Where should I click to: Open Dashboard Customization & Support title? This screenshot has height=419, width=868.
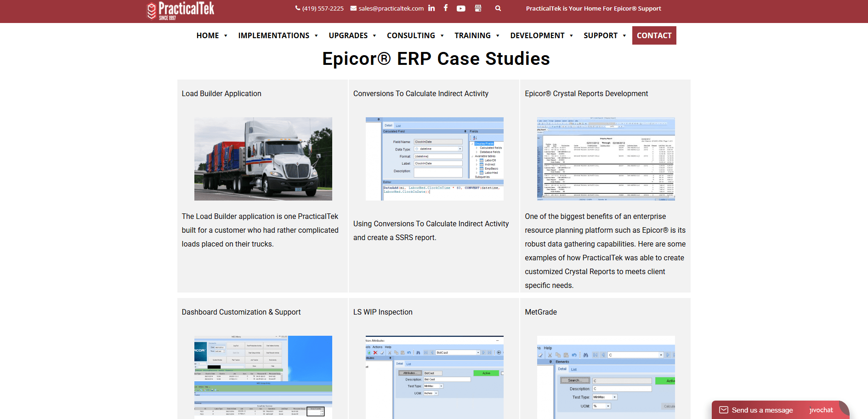(241, 312)
